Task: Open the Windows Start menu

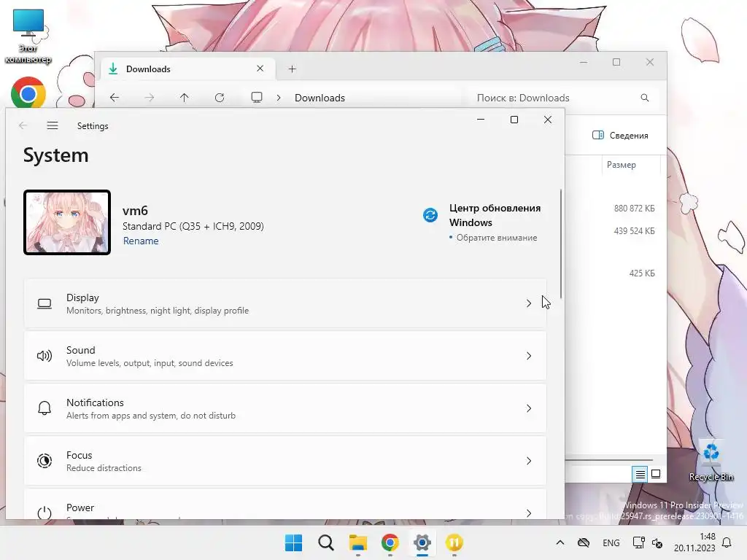Action: [x=293, y=542]
